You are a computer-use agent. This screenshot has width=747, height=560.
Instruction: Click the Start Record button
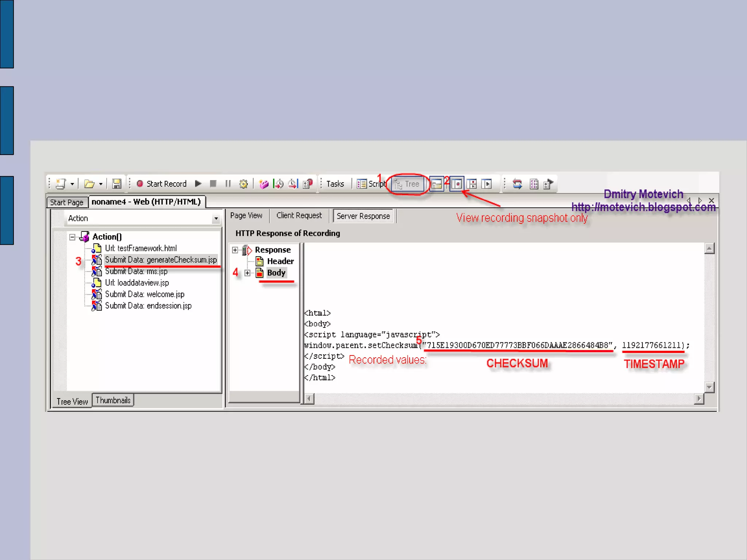[162, 184]
